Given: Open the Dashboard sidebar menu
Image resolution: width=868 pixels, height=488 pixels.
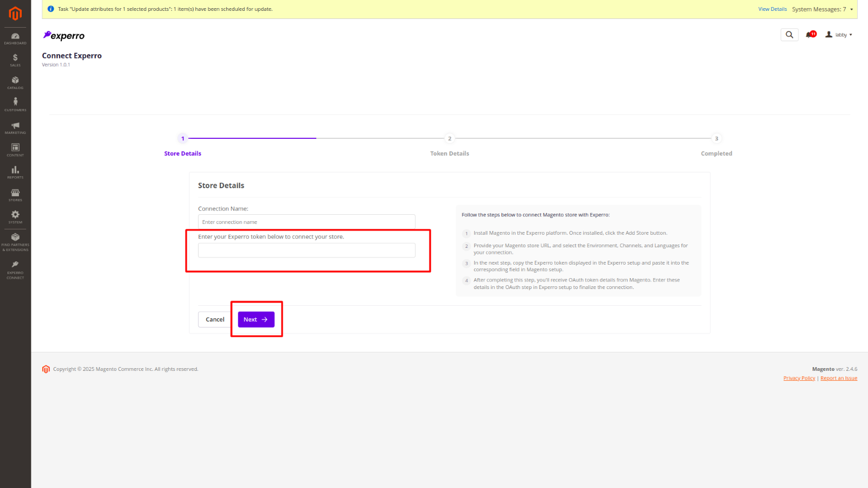Looking at the screenshot, I should pos(15,38).
